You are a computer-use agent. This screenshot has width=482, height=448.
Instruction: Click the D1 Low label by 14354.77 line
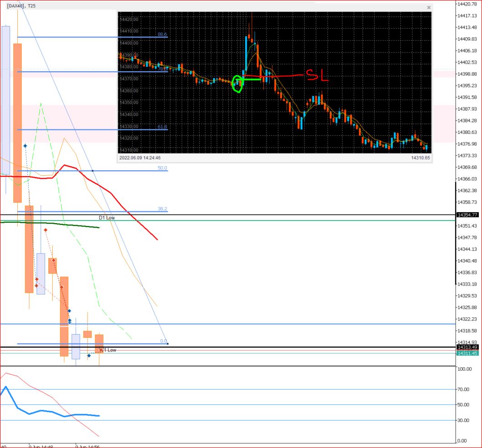pyautogui.click(x=107, y=218)
